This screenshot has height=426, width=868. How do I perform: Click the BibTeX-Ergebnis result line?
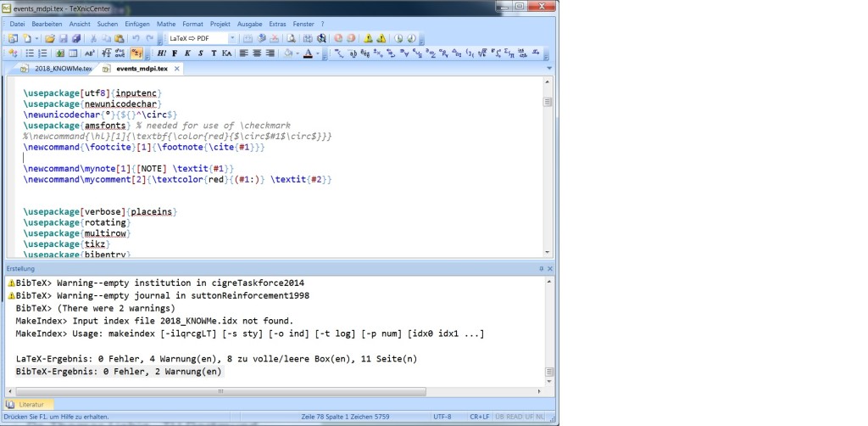point(119,372)
